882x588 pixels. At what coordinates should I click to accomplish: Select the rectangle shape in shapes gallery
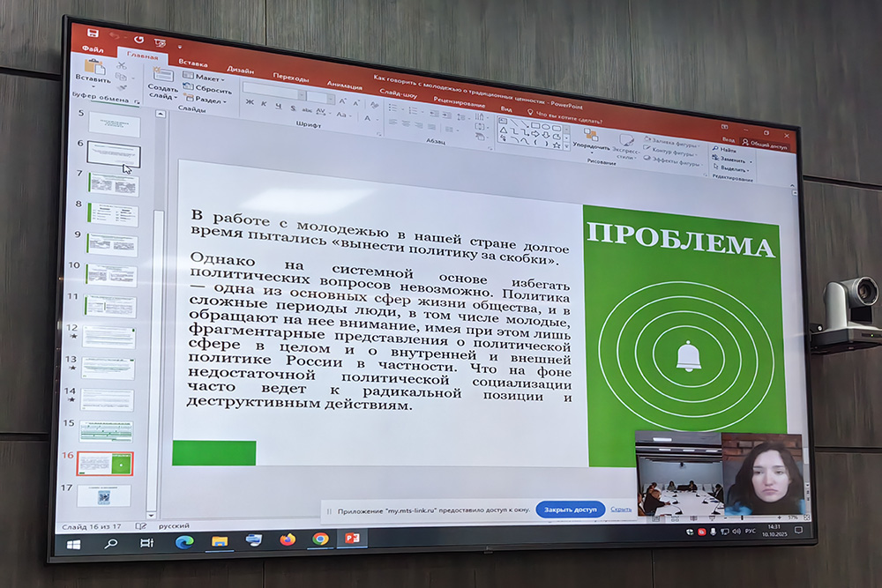[x=535, y=125]
